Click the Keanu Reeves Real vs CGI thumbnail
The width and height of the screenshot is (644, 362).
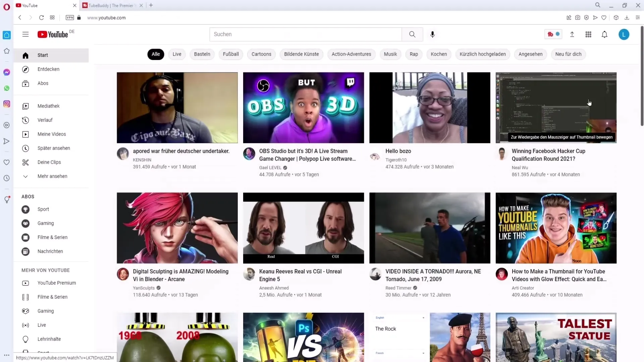click(304, 228)
